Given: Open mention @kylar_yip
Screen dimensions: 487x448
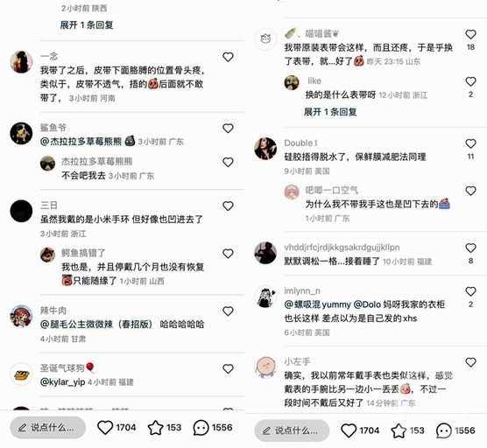Looking at the screenshot, I should coord(62,381).
